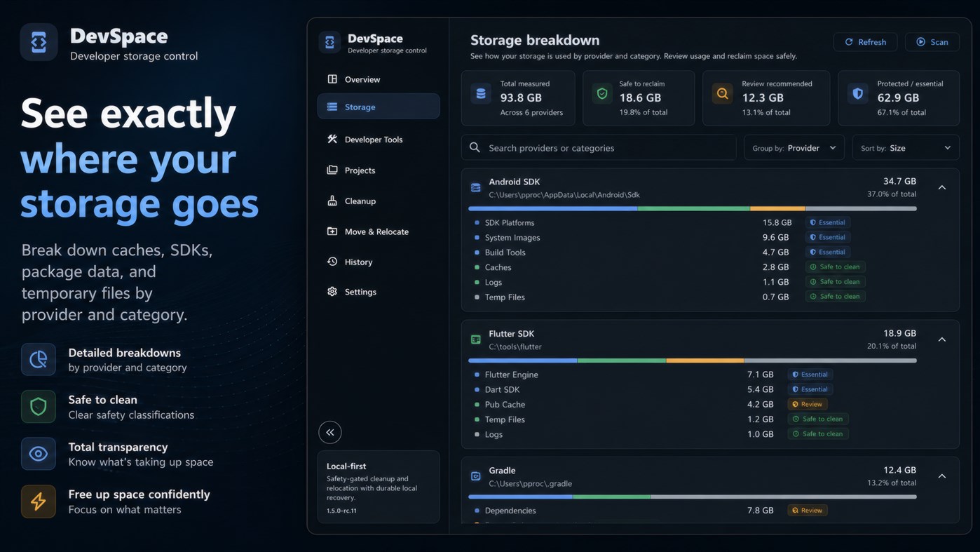Click the Local-first info card
This screenshot has height=552, width=980.
379,487
